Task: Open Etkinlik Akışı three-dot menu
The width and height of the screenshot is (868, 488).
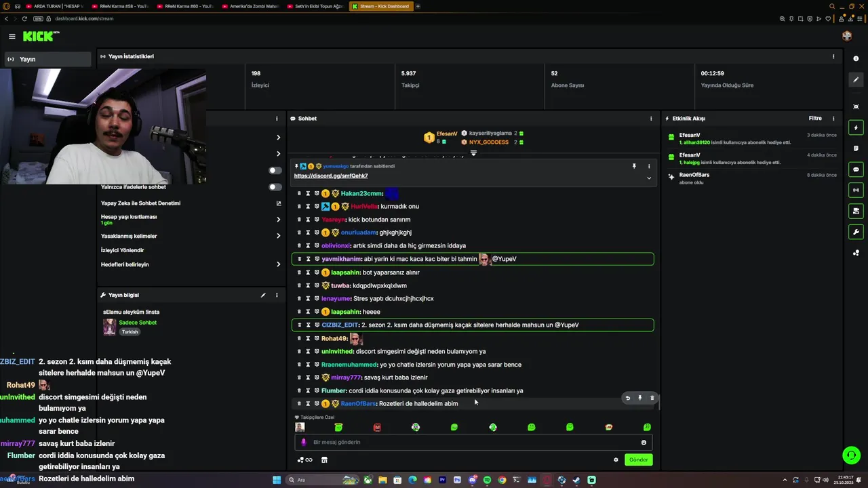Action: tap(833, 119)
